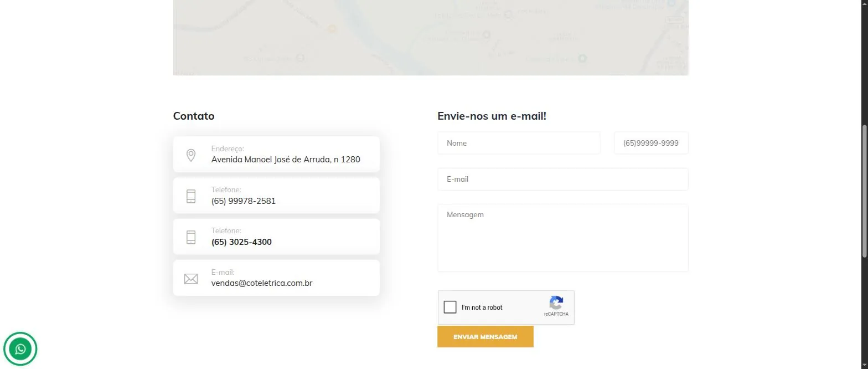
Task: Submit form with ENVIAR MENSAGEM button
Action: tap(485, 337)
